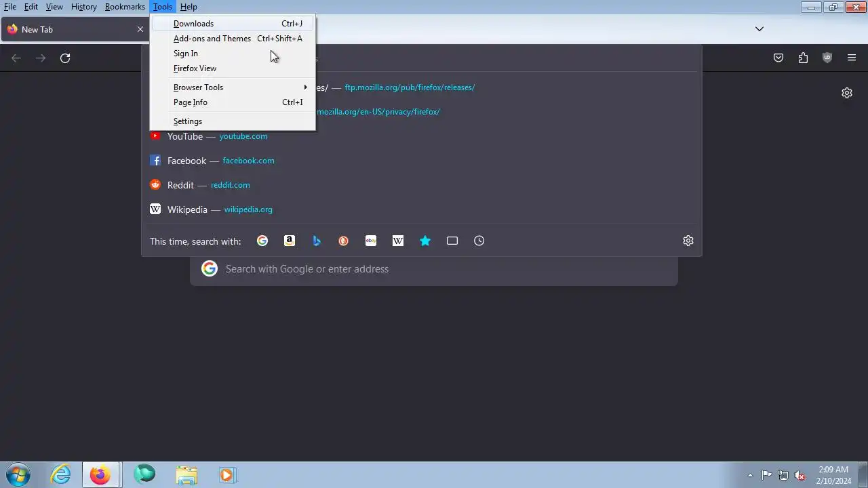The height and width of the screenshot is (488, 868).
Task: Open the Help menu
Action: [189, 7]
